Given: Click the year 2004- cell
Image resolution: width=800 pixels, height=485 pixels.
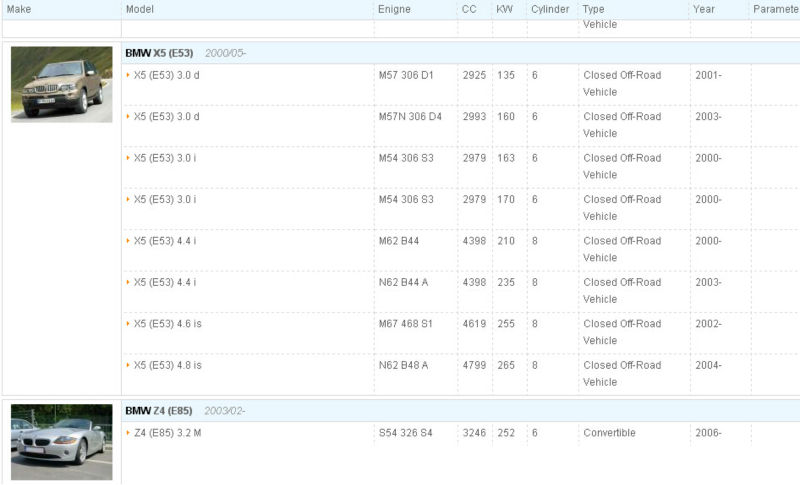Looking at the screenshot, I should click(x=708, y=365).
